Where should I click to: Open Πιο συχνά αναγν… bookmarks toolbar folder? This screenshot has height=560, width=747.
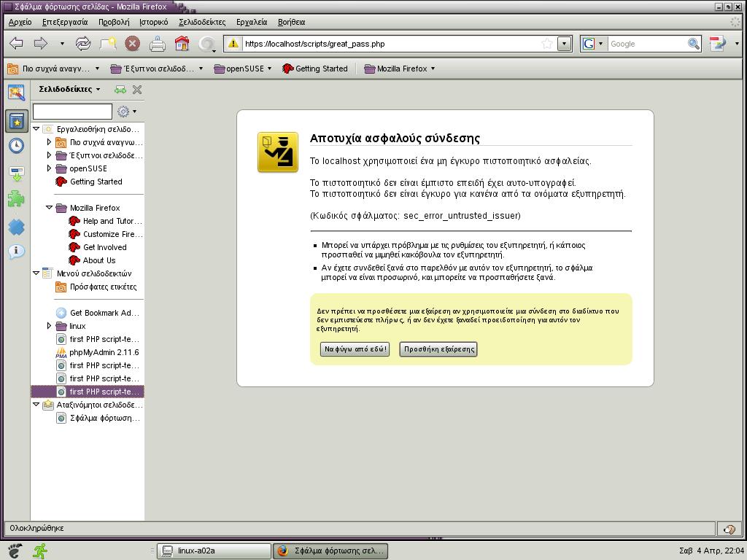point(53,69)
